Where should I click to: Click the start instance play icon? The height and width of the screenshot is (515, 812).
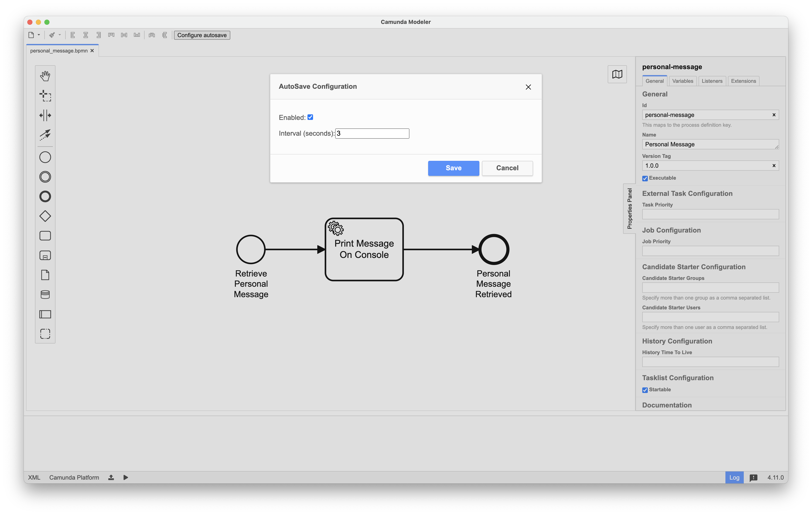(125, 477)
